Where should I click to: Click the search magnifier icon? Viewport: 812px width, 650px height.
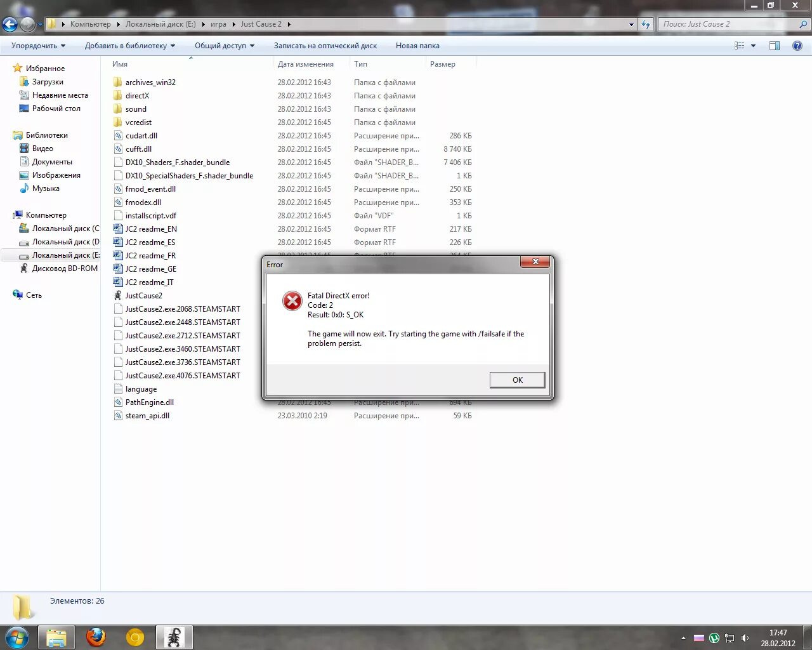click(803, 24)
